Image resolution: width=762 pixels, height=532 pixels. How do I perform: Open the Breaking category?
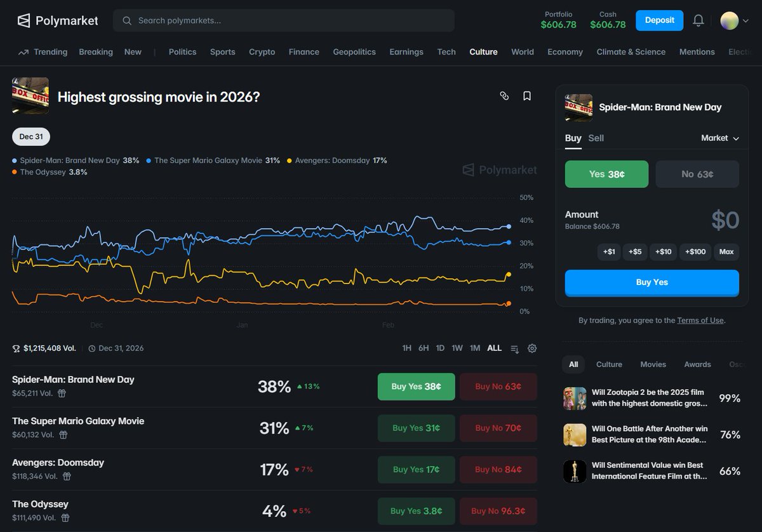pyautogui.click(x=96, y=52)
